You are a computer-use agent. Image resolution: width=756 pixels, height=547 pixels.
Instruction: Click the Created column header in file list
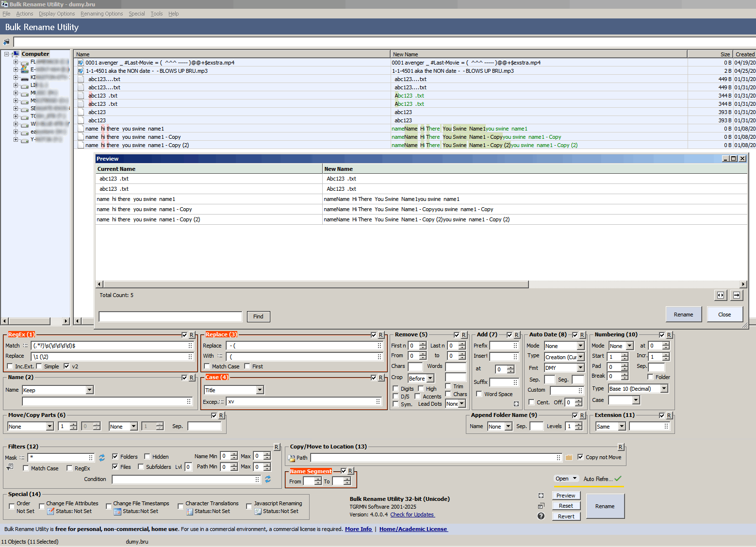click(x=745, y=54)
